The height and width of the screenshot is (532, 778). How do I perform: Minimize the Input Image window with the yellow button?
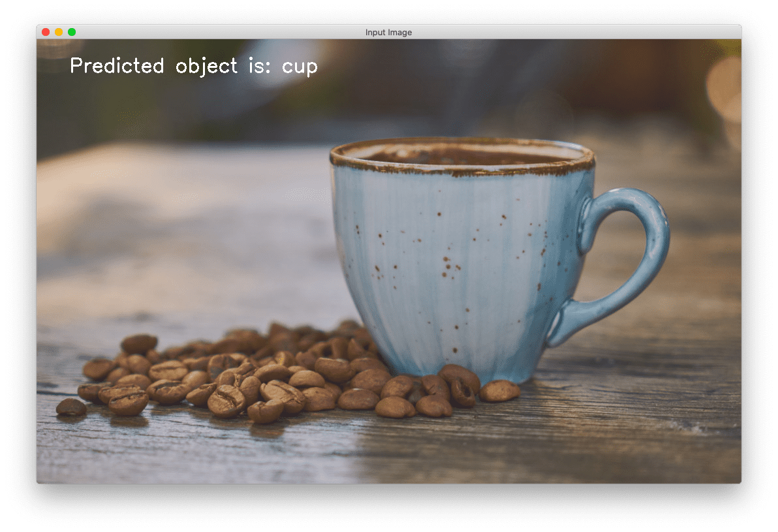tap(59, 32)
